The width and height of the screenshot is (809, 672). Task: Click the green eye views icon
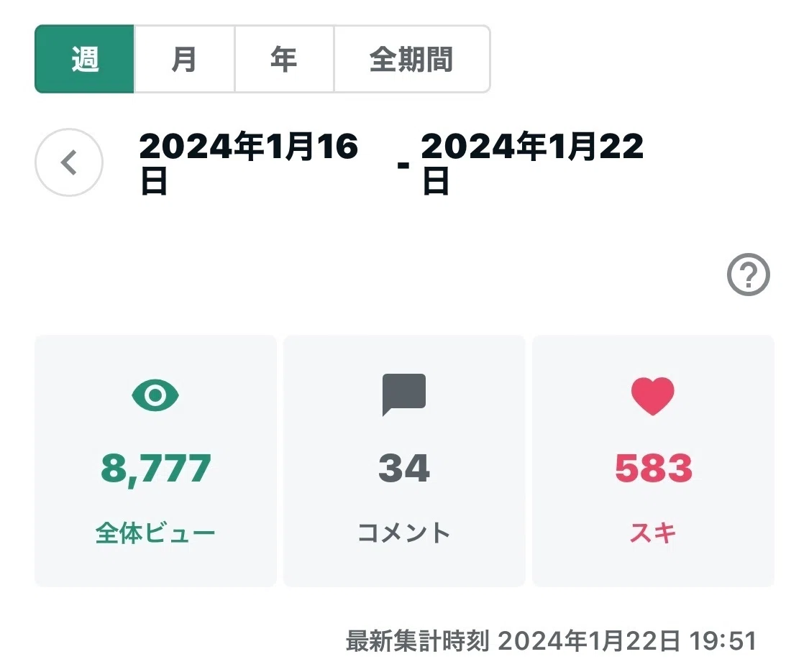pos(155,395)
